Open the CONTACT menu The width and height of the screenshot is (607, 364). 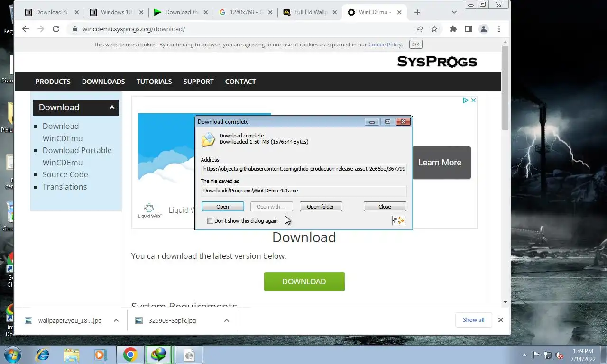pos(240,82)
